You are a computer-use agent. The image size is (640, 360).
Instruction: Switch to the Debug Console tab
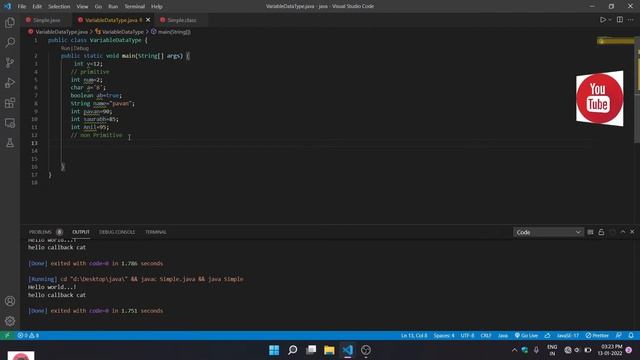[117, 232]
